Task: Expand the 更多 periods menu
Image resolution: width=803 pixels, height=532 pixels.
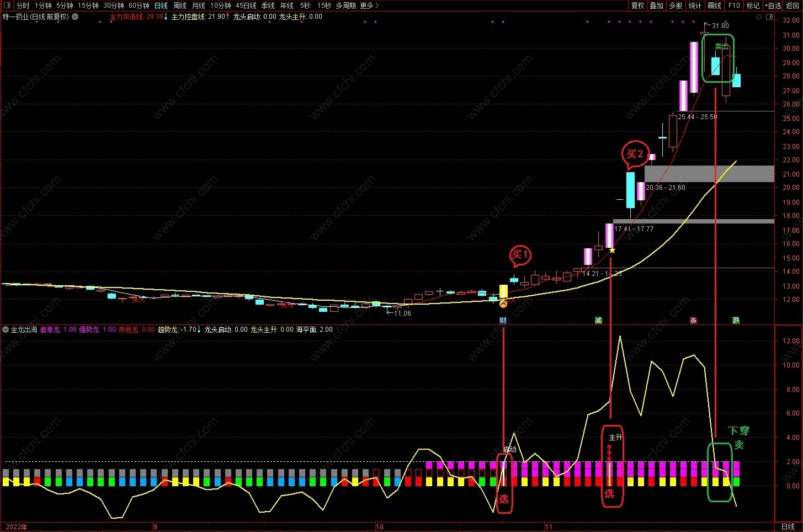Action: click(370, 6)
